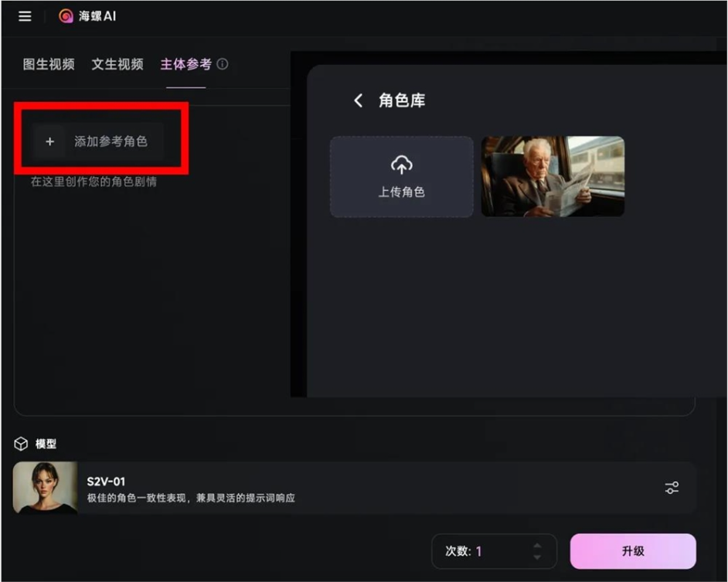Switch to the 文生视频 tab
728x582 pixels.
[x=117, y=64]
